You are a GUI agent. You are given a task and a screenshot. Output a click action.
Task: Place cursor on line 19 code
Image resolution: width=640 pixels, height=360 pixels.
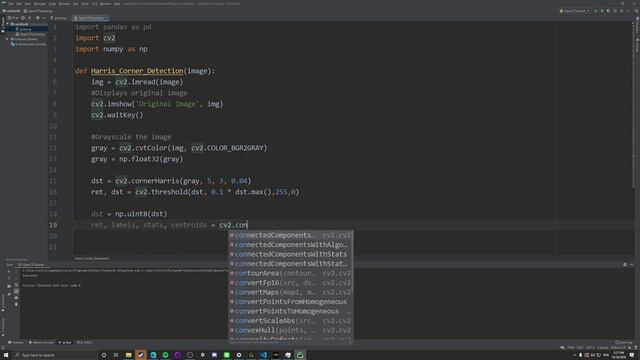(169, 225)
